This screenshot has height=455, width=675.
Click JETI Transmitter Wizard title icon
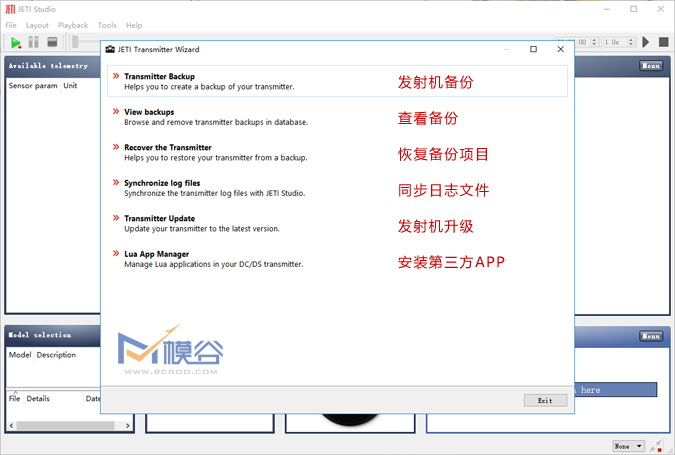coord(110,49)
